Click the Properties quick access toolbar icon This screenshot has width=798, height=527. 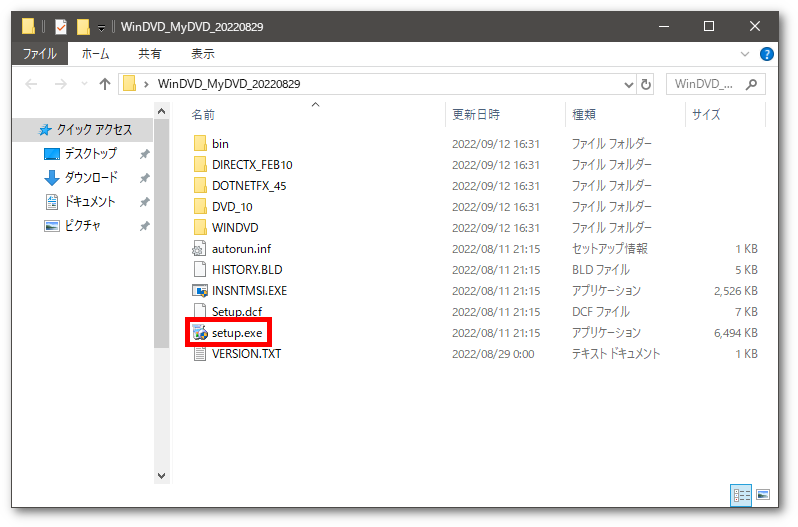point(61,26)
